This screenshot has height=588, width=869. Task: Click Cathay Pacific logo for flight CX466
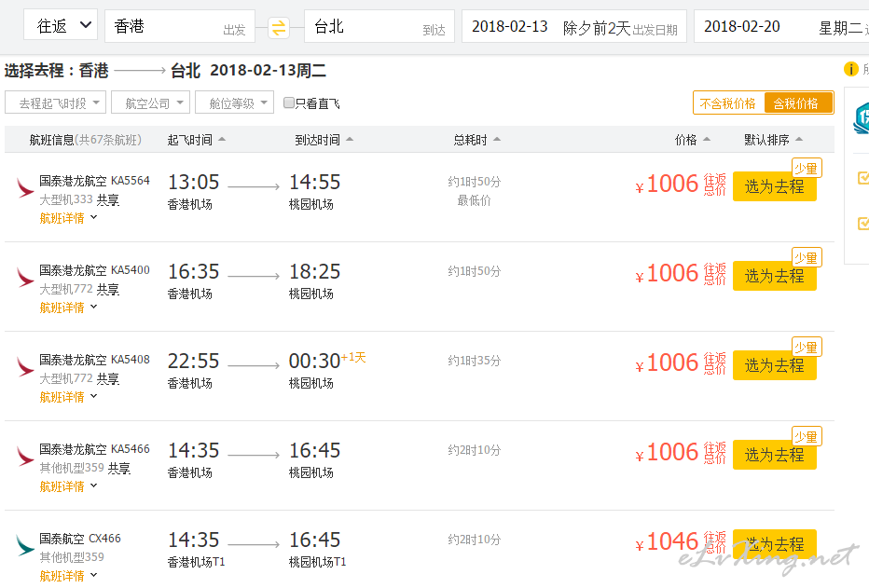point(25,546)
